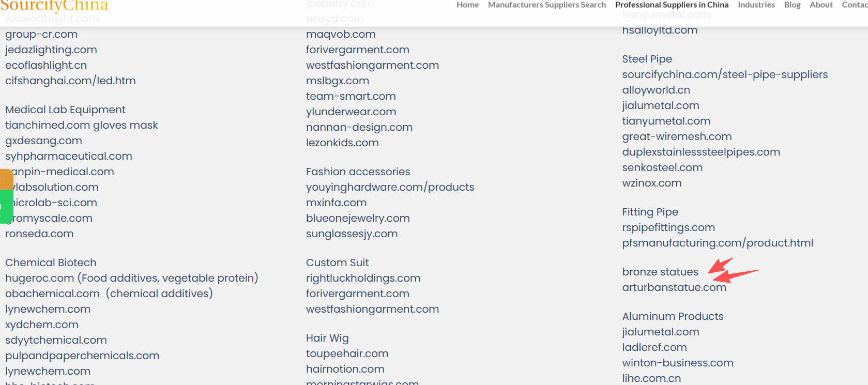Visit pfsmanufacturing.com/product.html
The image size is (868, 385).
click(718, 243)
